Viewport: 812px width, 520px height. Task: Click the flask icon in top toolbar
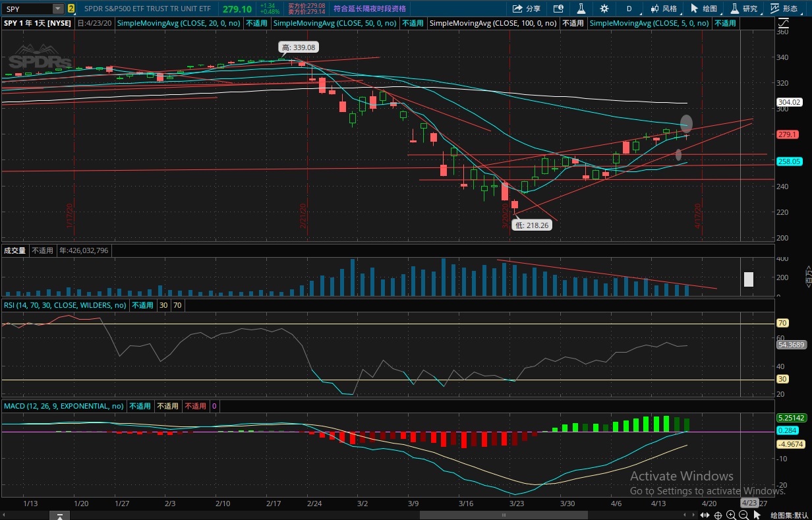pos(581,9)
